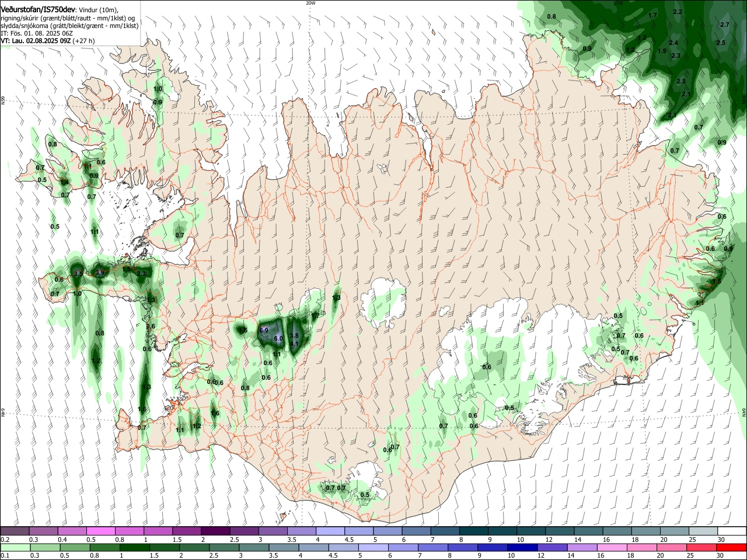This screenshot has height=560, width=747.
Task: Select the pale gray swatch between 25 and 30 in the top row
Action: 703,531
